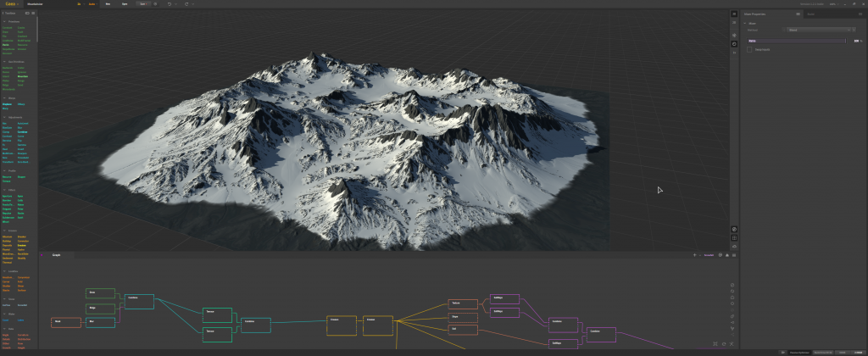Click the Build panel options icon
868x356 pixels.
point(861,14)
